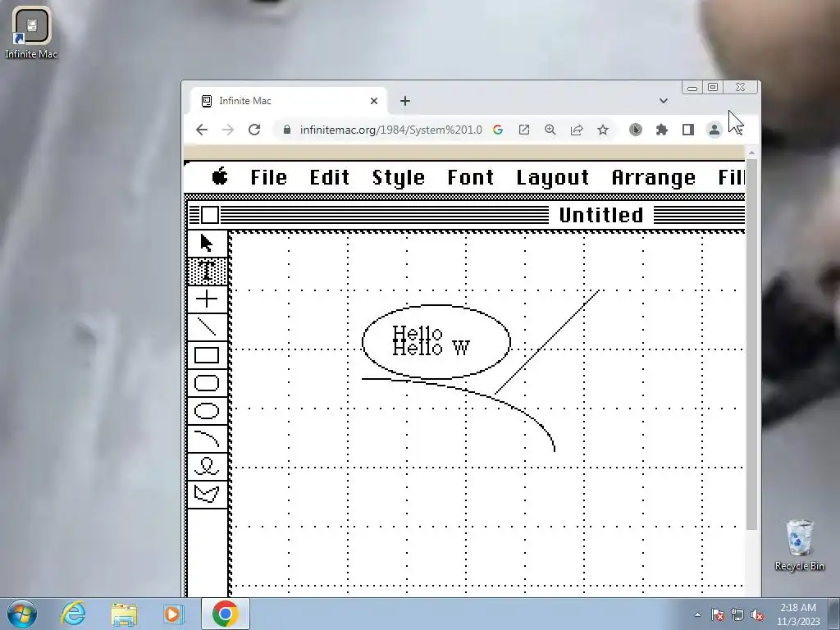Image resolution: width=840 pixels, height=630 pixels.
Task: Show hidden tray icons arrow
Action: pos(697,614)
